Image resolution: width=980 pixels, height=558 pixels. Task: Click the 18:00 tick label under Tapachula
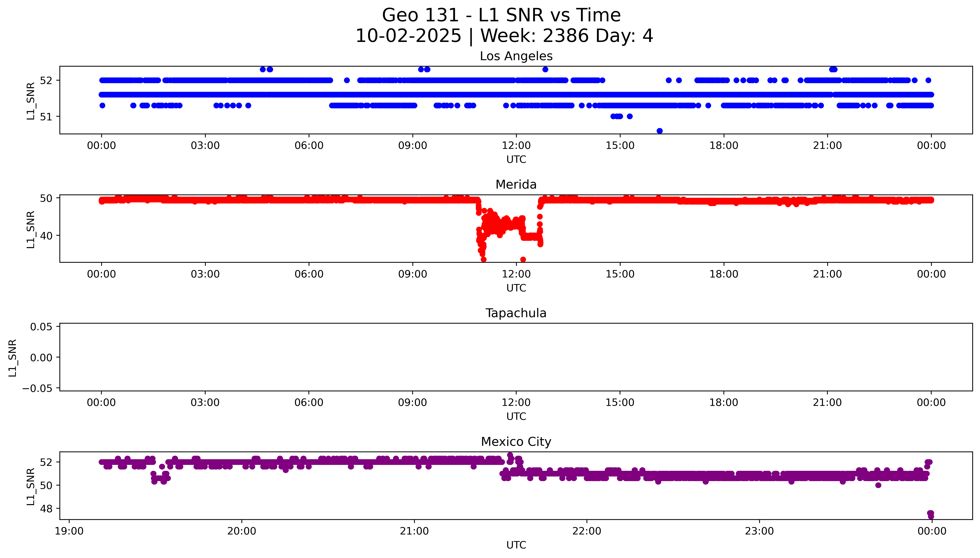[723, 402]
